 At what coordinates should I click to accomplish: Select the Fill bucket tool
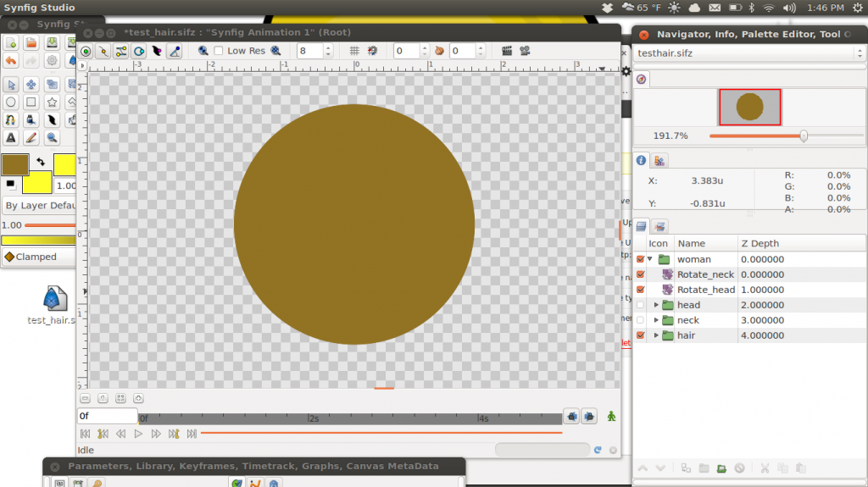tap(31, 120)
